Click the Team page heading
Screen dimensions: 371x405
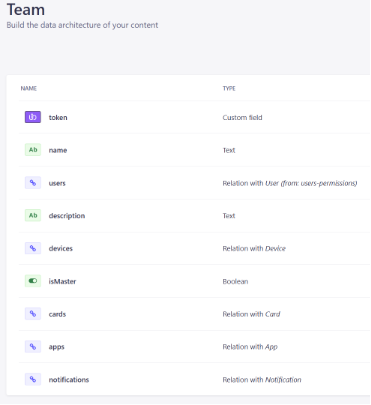coord(26,9)
